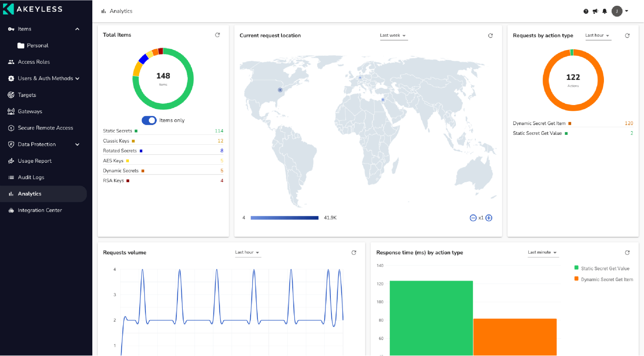Select Gateways from the navigation menu
644x356 pixels.
pos(30,111)
